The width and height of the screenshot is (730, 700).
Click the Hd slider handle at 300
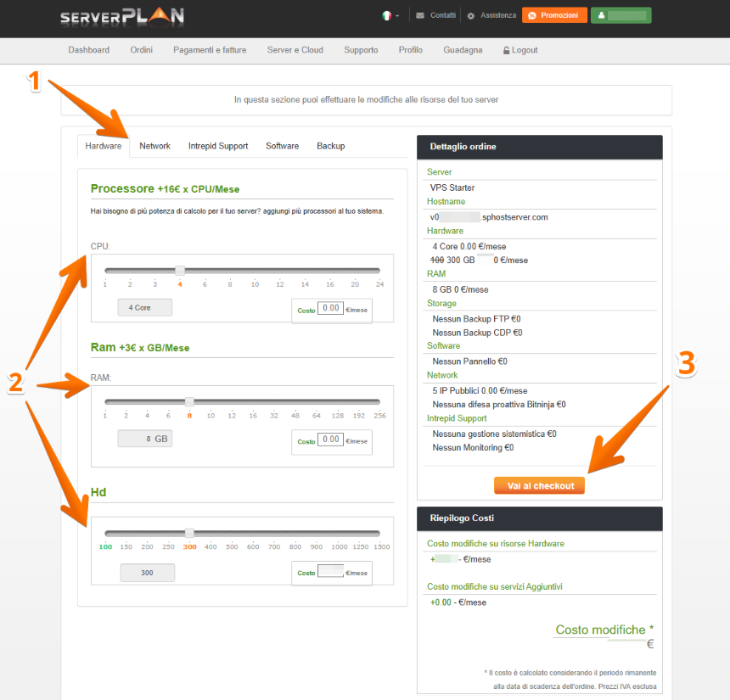click(x=189, y=533)
